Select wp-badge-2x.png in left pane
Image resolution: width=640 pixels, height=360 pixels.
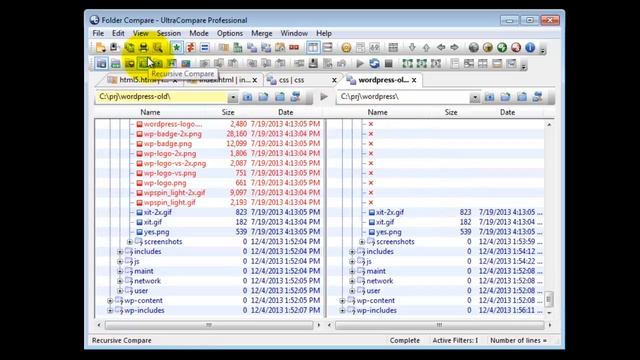coord(173,134)
